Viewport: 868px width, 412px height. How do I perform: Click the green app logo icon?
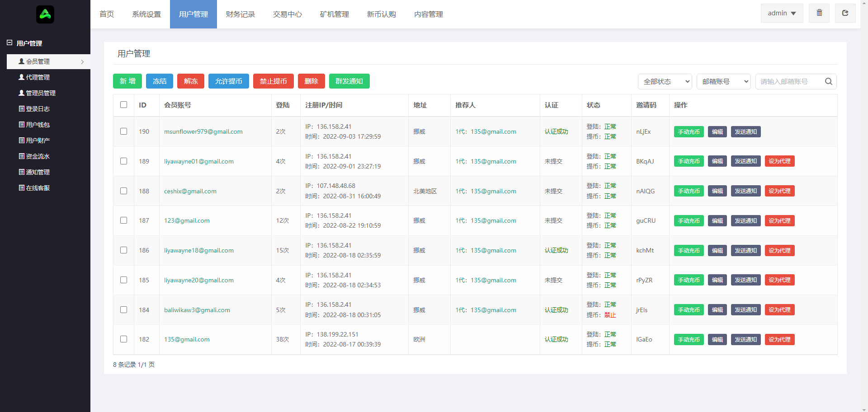pos(45,14)
